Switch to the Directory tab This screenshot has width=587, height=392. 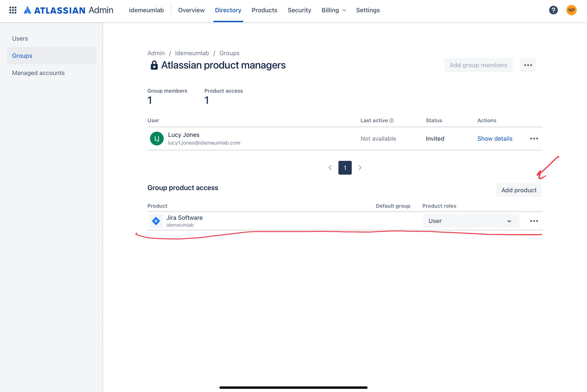pos(228,10)
